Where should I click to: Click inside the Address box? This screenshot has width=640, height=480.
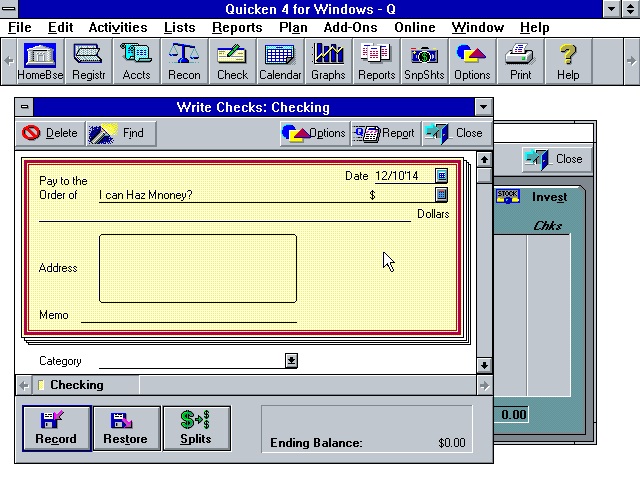point(198,268)
